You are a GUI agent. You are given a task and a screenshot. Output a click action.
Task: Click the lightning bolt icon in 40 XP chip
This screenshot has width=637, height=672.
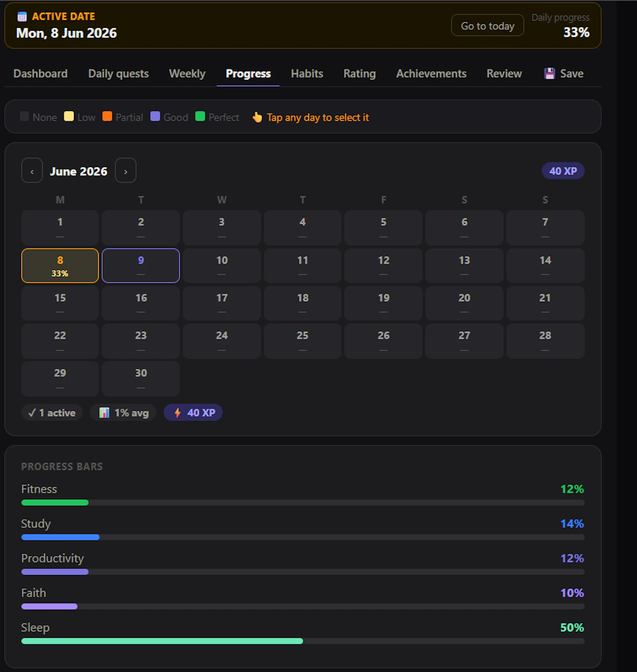pos(178,413)
